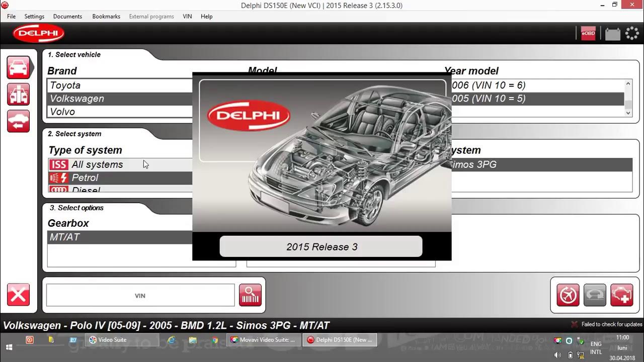Open File Explorer from taskbar

tap(193, 340)
